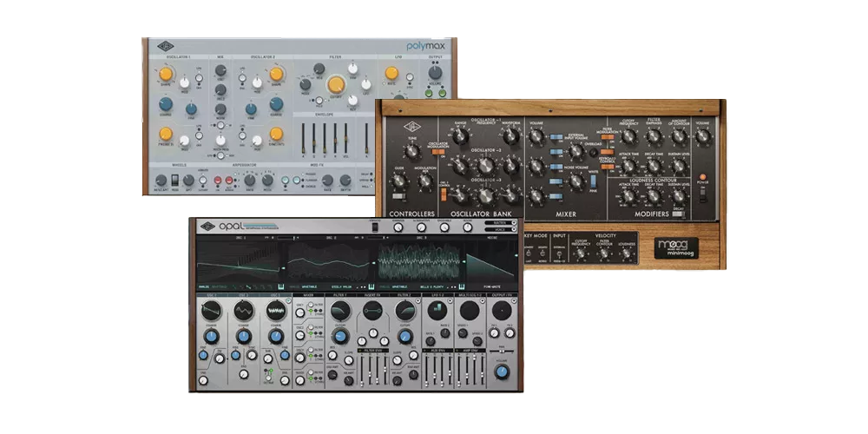This screenshot has width=868, height=434.
Task: Click the main Volume knob at Minimoog right edge
Action: 702,136
